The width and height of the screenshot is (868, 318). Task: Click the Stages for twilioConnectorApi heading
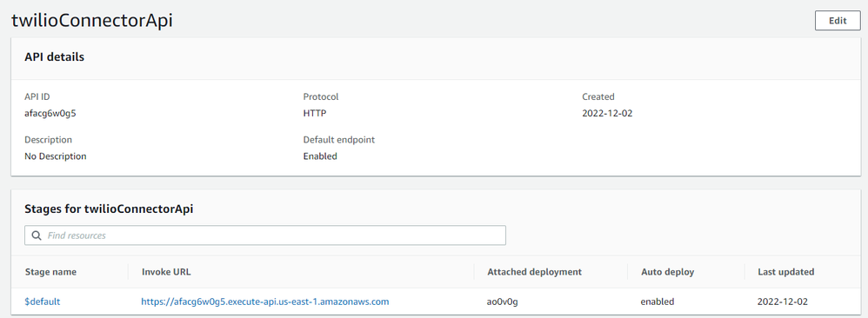coord(109,209)
